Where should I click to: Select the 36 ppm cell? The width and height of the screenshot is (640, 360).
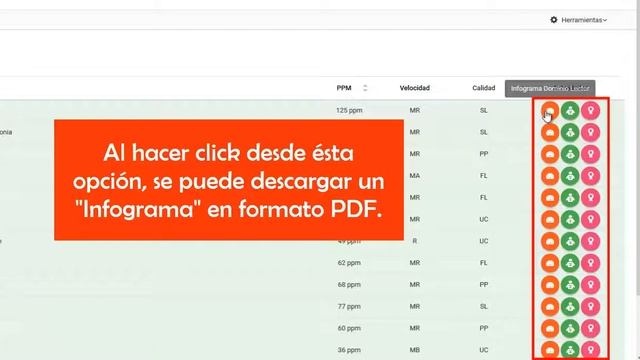(349, 350)
